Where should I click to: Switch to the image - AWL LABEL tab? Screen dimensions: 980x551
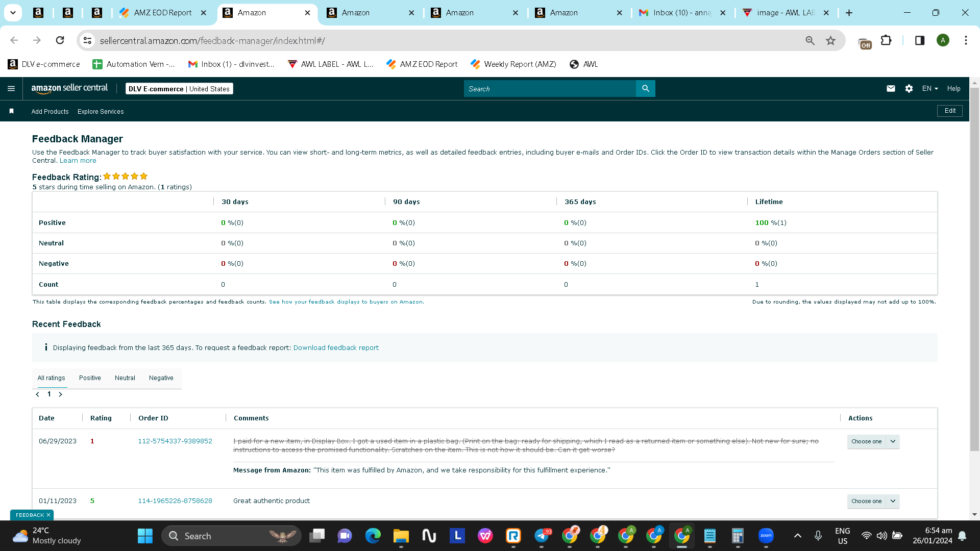[786, 13]
